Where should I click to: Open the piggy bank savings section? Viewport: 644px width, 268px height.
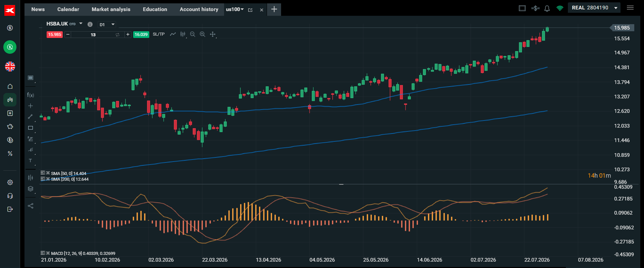10,127
